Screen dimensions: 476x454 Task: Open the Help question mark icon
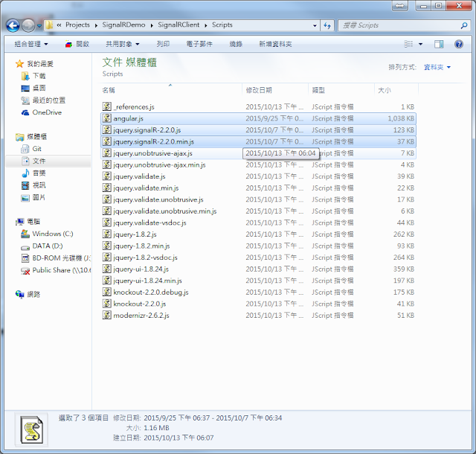(x=459, y=44)
